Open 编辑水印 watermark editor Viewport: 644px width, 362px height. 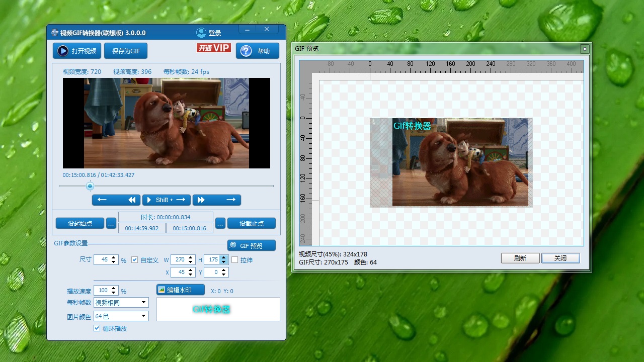pos(181,290)
